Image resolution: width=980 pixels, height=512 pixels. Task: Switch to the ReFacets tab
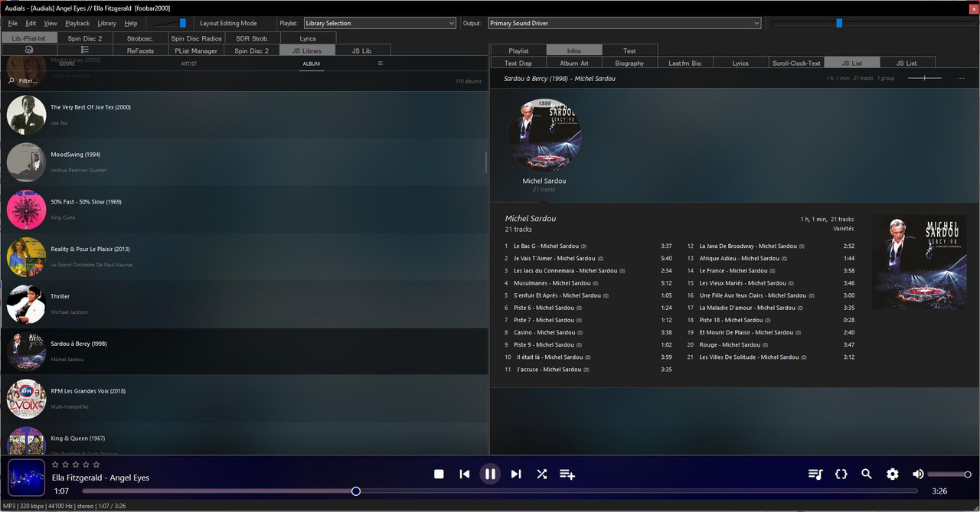tap(140, 51)
